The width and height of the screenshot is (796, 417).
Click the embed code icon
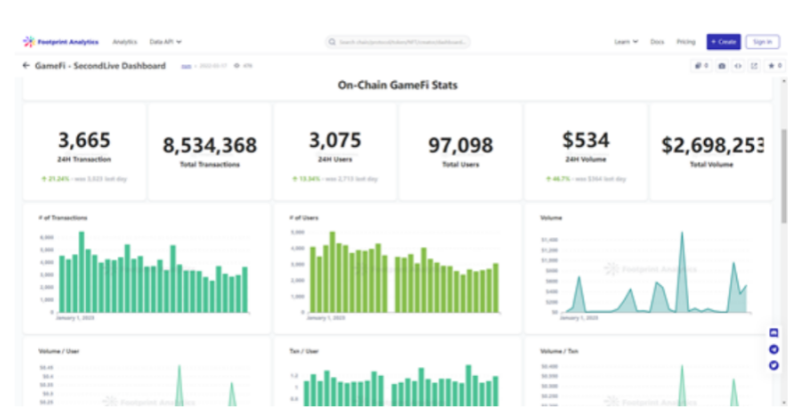point(738,66)
